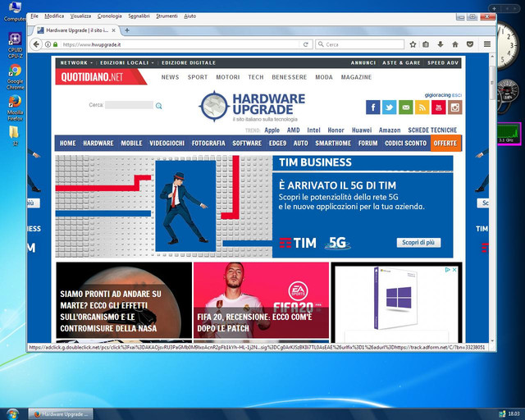Open Pocket icon in toolbar
The image size is (525, 420).
coord(470,44)
